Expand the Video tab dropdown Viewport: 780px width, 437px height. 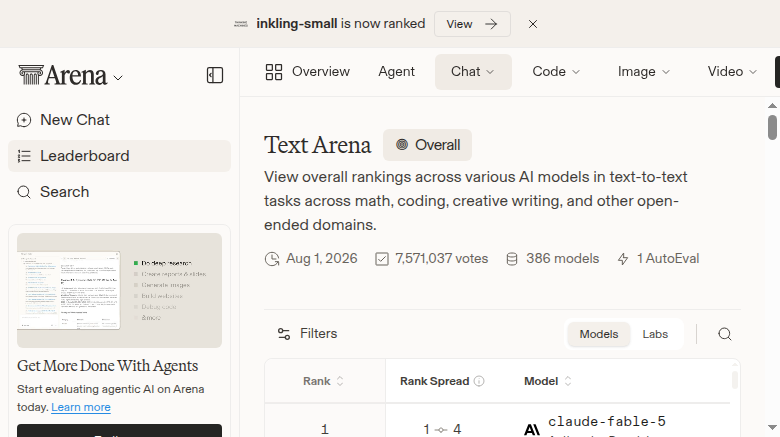[x=732, y=72]
